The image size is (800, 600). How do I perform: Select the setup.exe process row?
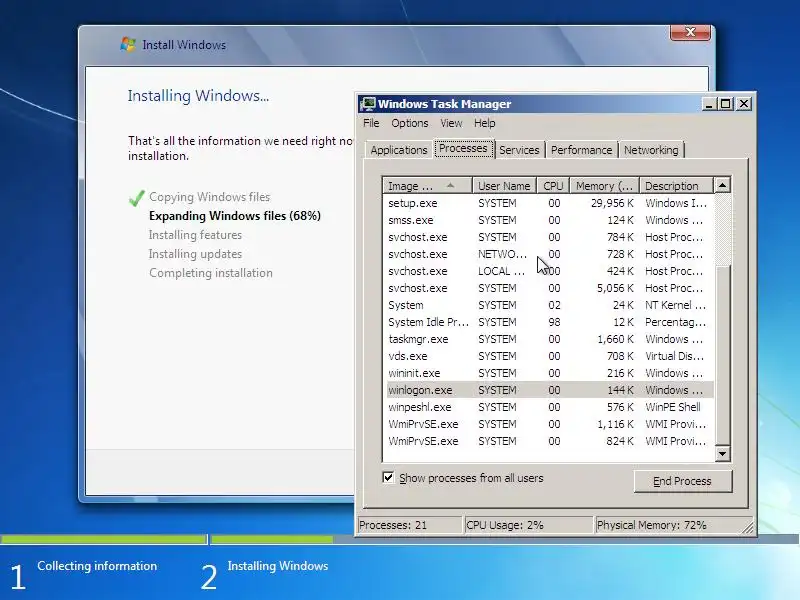[x=548, y=203]
